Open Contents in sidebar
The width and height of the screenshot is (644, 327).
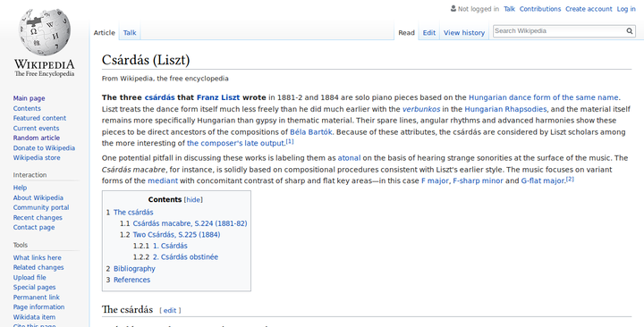(27, 108)
